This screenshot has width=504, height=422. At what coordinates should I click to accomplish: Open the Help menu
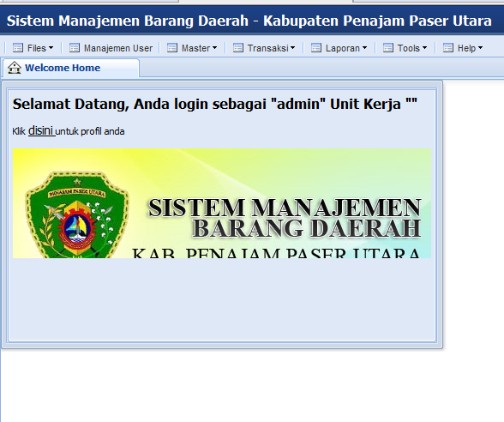click(463, 48)
